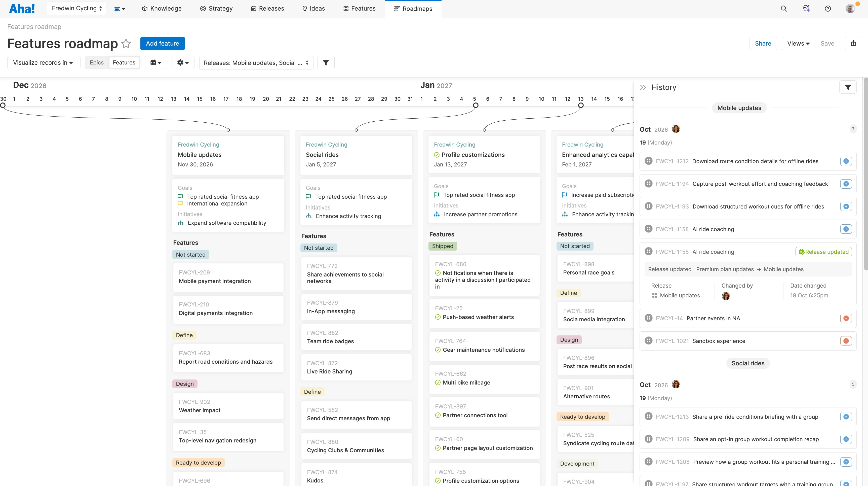This screenshot has height=486, width=868.
Task: Open the Fredwin Cycling workspace selector
Action: point(76,8)
